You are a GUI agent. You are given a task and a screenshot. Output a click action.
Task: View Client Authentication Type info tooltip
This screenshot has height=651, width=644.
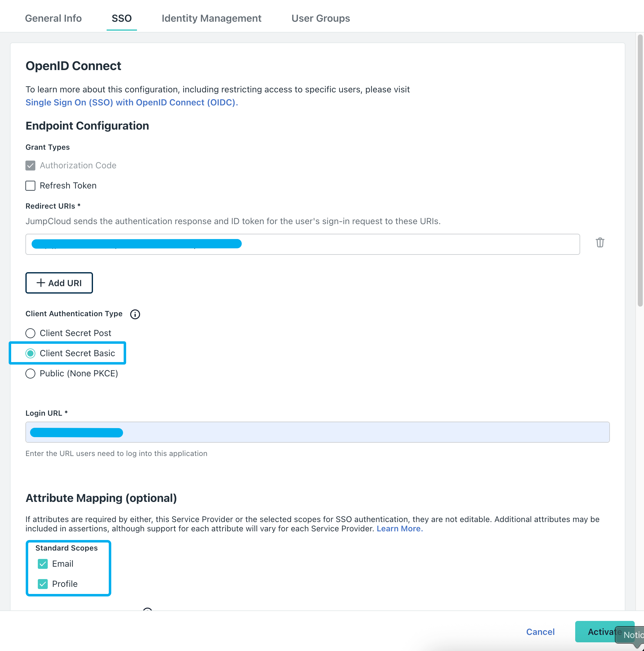(135, 314)
